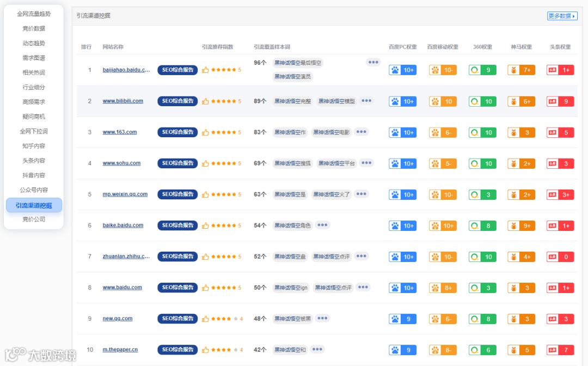
Task: Open 全网下拉词 in sidebar
Action: point(34,131)
